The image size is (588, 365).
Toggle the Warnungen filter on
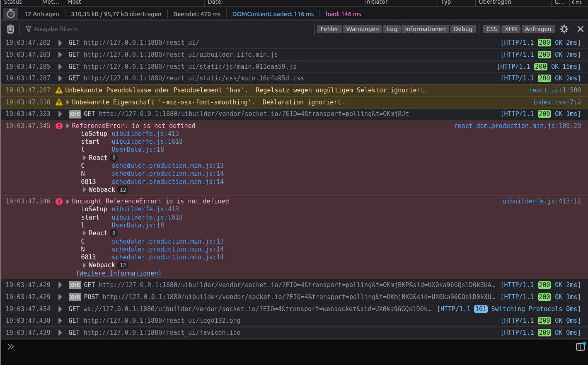[362, 29]
